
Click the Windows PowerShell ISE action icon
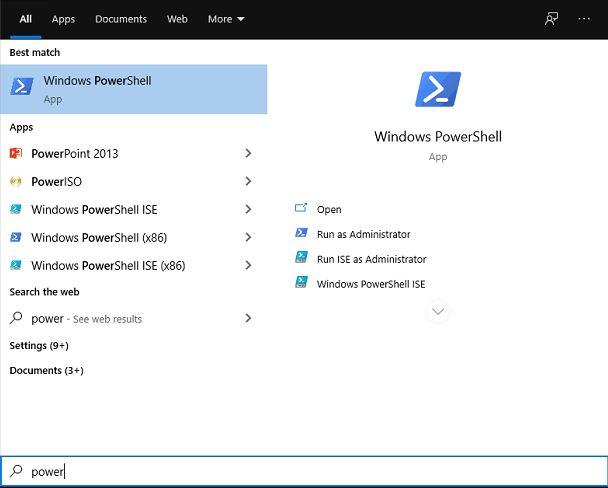[301, 282]
